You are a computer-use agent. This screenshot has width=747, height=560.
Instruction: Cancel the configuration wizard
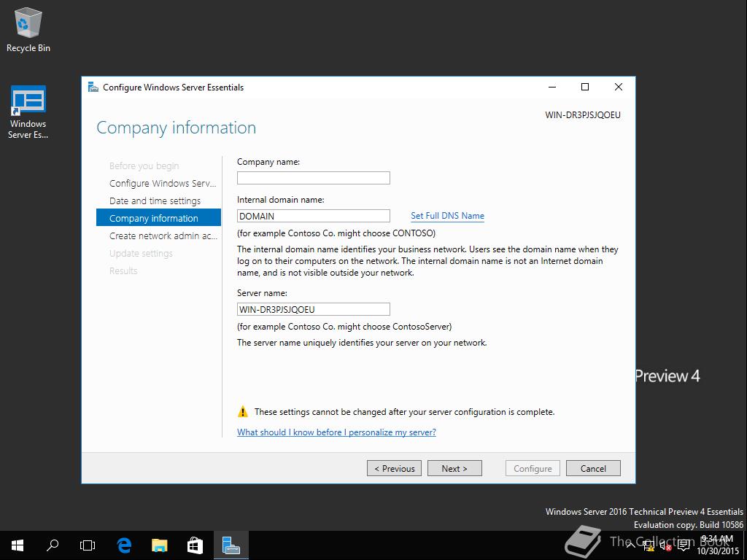[593, 469]
